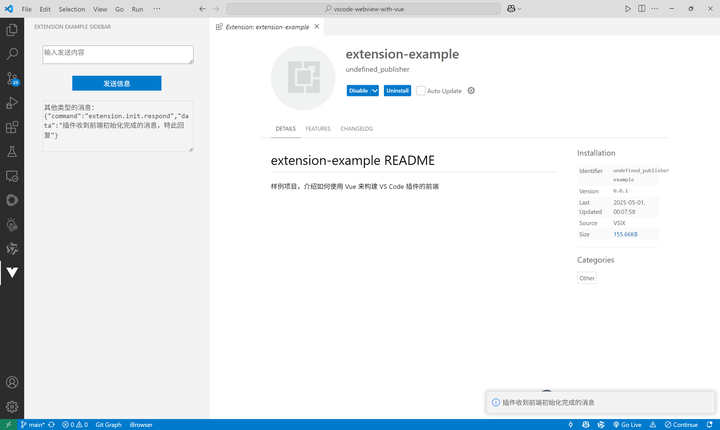This screenshot has height=430, width=720.
Task: Click the Go Live status button
Action: point(627,424)
